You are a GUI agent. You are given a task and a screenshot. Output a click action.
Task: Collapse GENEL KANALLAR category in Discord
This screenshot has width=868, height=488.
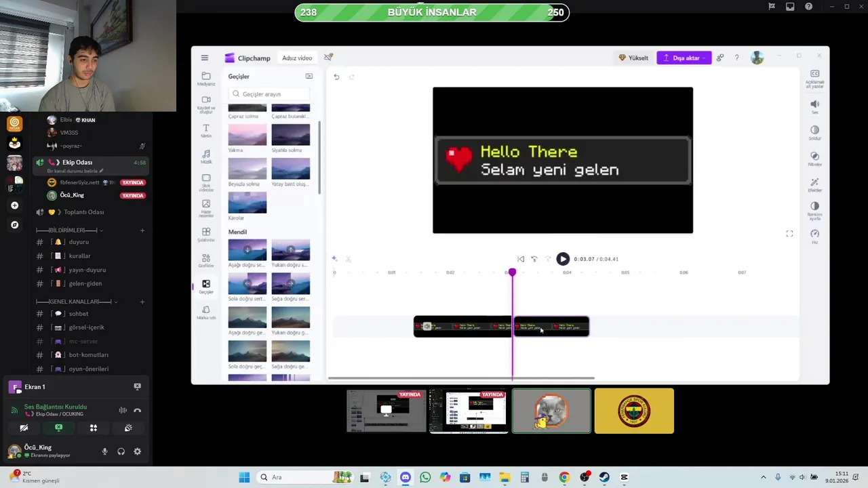[77, 302]
